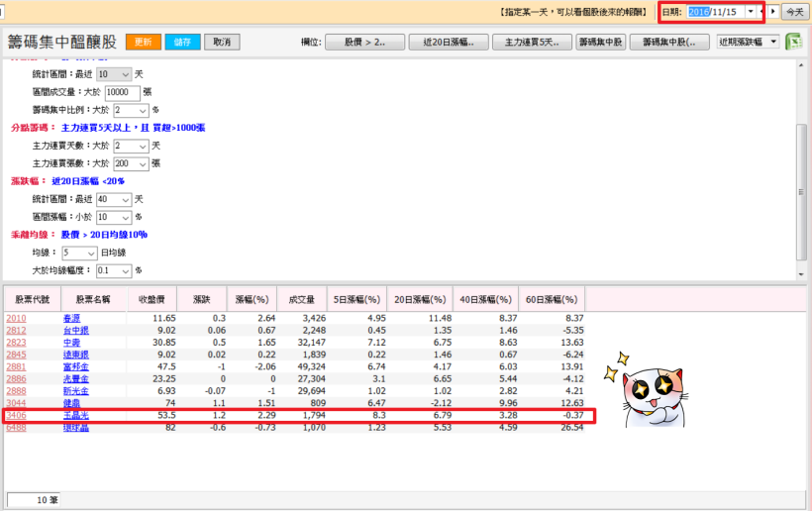This screenshot has width=812, height=511.
Task: Open 主力連買天數 dropdown
Action: [x=131, y=146]
